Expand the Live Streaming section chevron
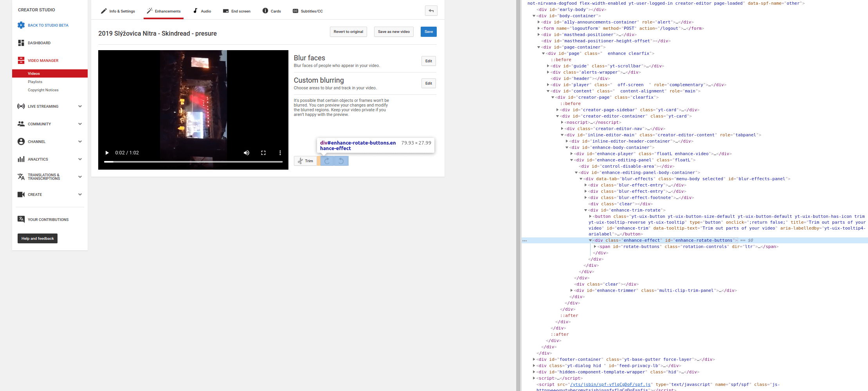This screenshot has height=391, width=868. (x=80, y=106)
